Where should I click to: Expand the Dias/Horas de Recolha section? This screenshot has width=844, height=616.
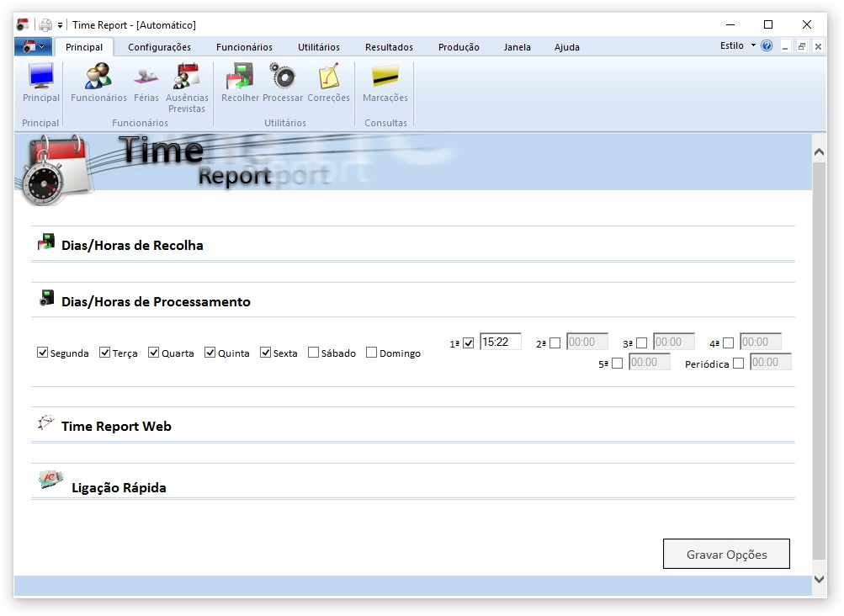coord(132,246)
